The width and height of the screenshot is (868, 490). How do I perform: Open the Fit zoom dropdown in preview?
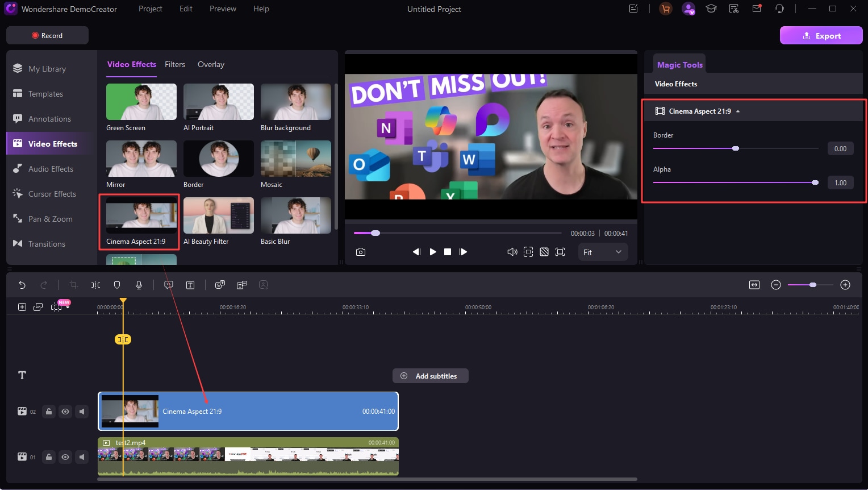(603, 252)
